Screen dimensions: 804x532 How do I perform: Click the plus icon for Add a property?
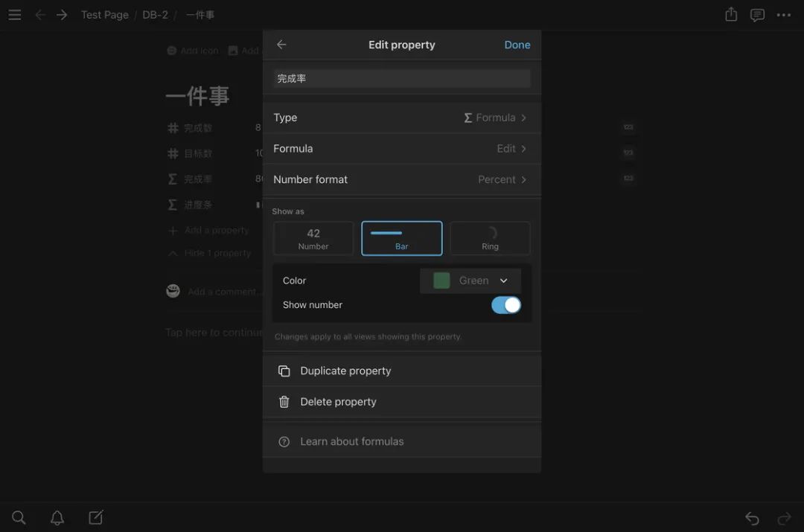pyautogui.click(x=173, y=231)
